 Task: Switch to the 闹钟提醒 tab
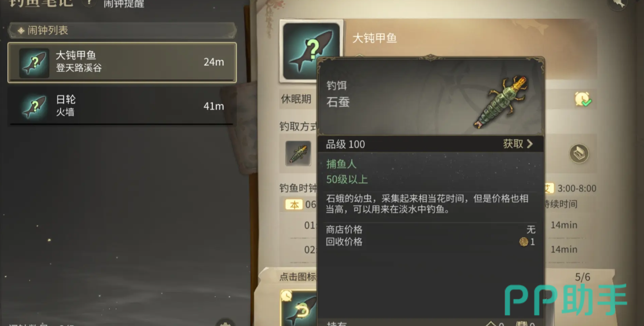pos(124,4)
